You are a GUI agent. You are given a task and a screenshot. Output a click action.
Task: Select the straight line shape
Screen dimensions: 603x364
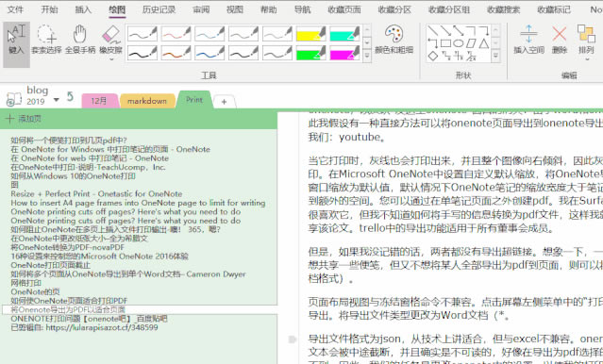pyautogui.click(x=433, y=31)
